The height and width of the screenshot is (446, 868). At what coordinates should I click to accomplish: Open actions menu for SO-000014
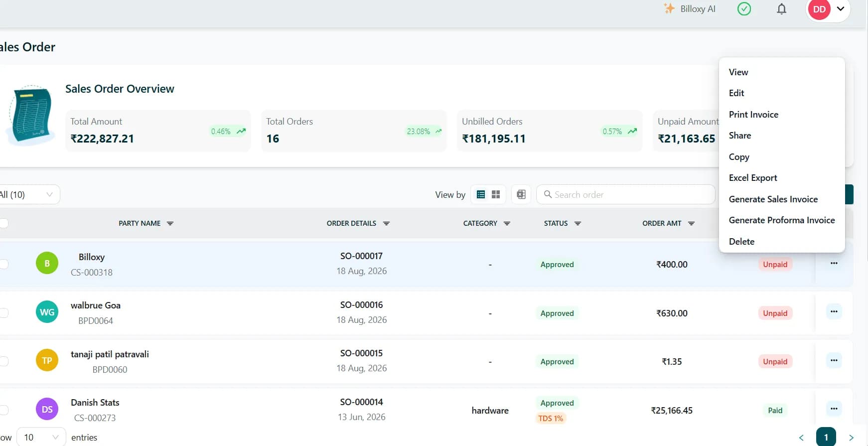(834, 409)
